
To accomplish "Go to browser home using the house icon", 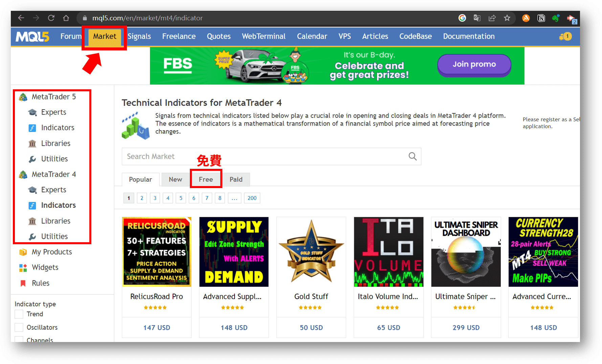I will pyautogui.click(x=66, y=18).
